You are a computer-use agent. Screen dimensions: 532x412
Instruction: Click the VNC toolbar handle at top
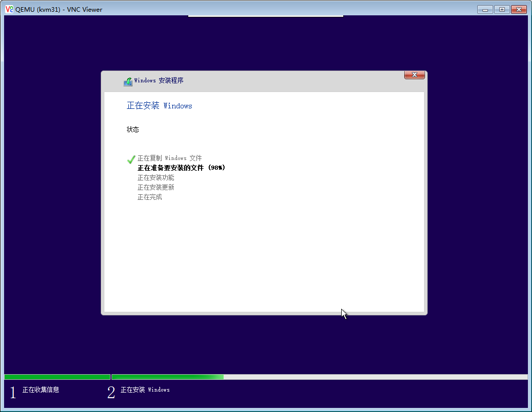point(265,16)
